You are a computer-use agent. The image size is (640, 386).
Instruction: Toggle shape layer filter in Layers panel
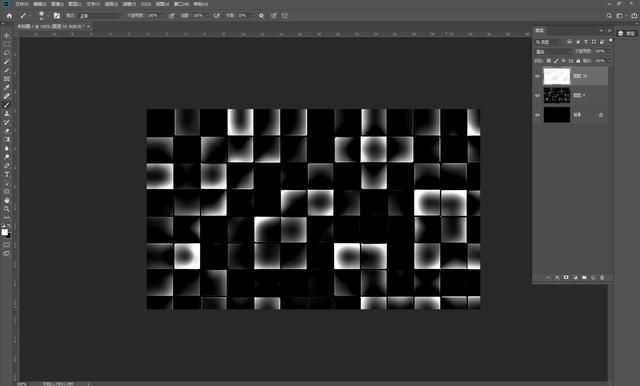point(594,42)
